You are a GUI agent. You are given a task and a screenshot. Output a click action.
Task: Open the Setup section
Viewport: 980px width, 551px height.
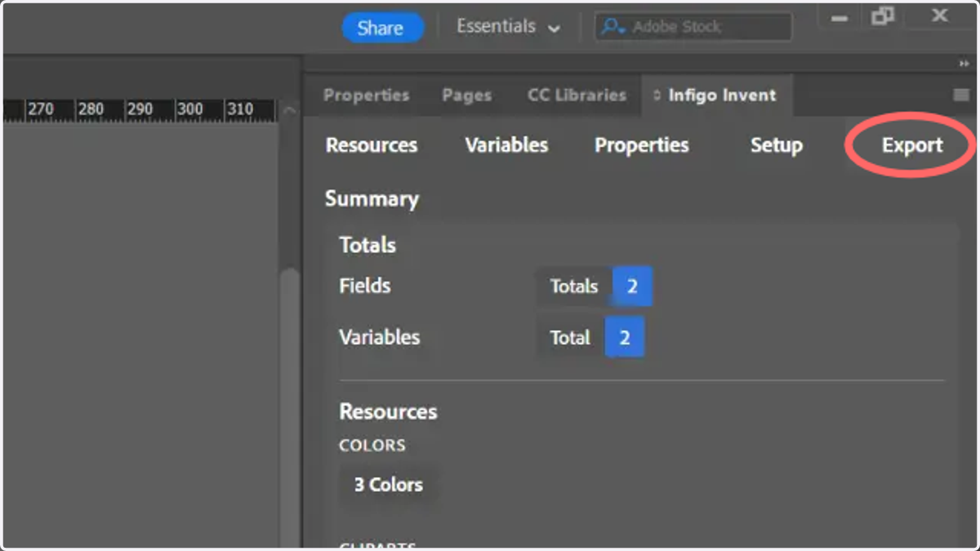click(777, 145)
